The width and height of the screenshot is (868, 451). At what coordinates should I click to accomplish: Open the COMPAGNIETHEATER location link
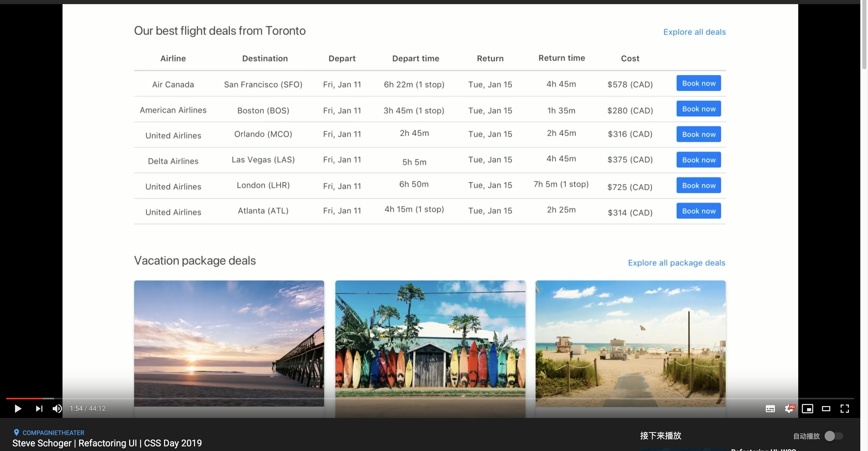pyautogui.click(x=53, y=433)
